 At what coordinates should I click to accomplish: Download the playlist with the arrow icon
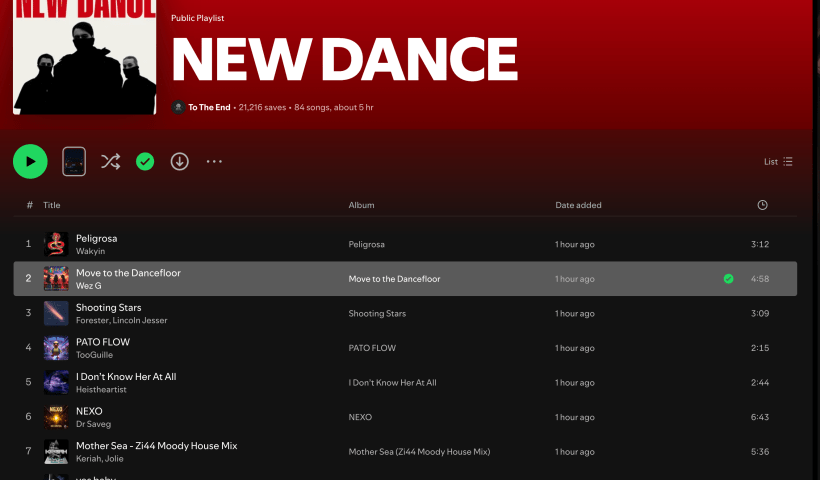[x=180, y=161]
